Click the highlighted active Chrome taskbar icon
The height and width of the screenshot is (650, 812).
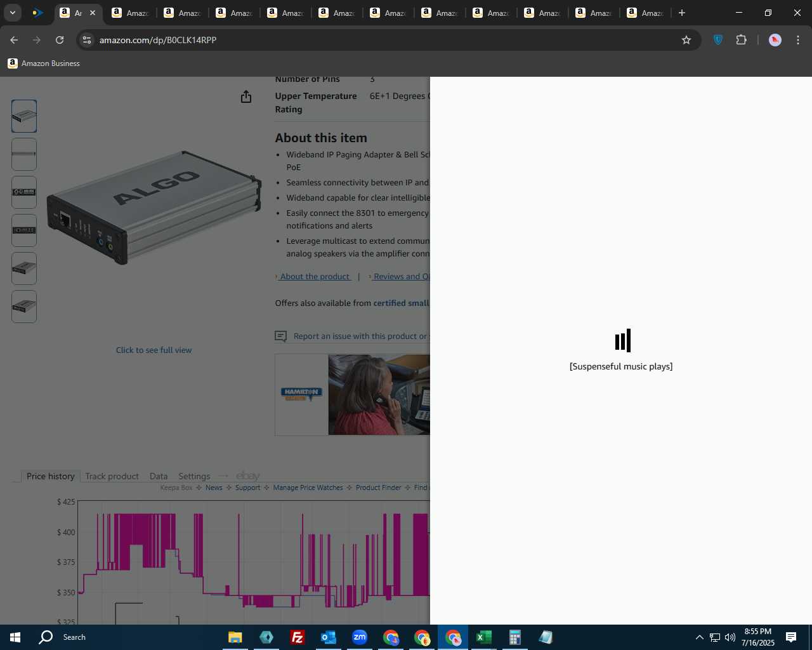pyautogui.click(x=453, y=637)
